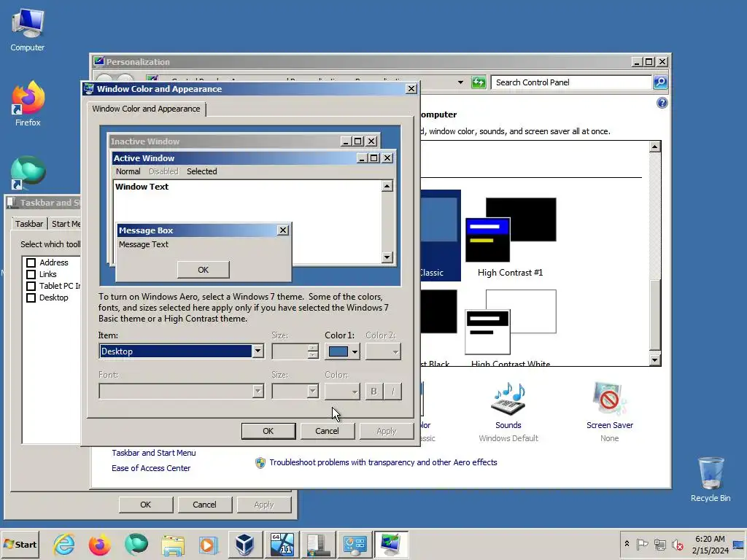Click the taskbar clock showing 6:20 AM

pos(710,544)
